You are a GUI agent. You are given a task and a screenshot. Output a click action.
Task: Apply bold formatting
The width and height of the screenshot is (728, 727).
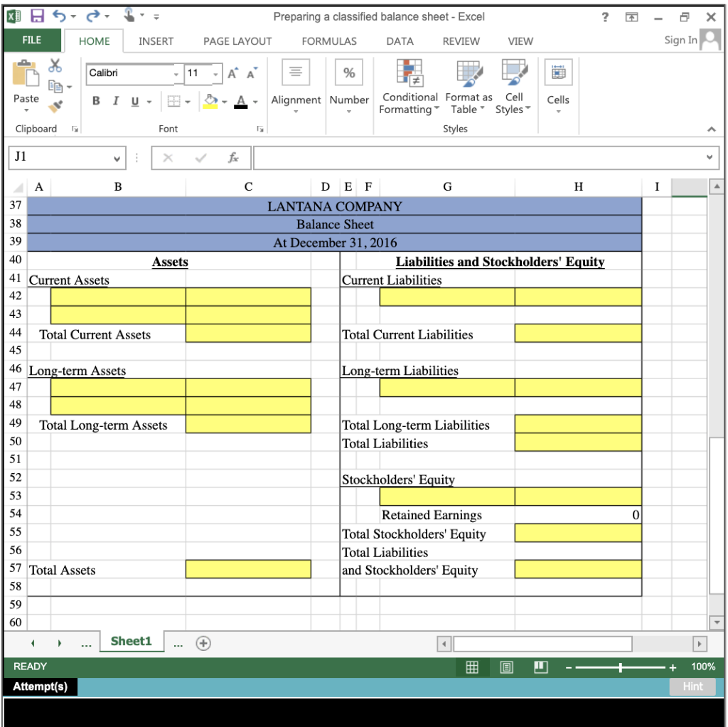95,101
